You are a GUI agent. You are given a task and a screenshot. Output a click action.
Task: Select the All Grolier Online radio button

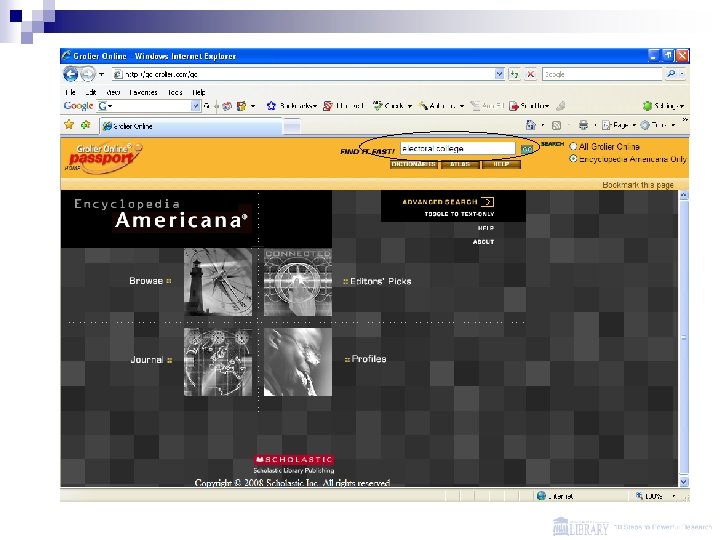(x=573, y=146)
